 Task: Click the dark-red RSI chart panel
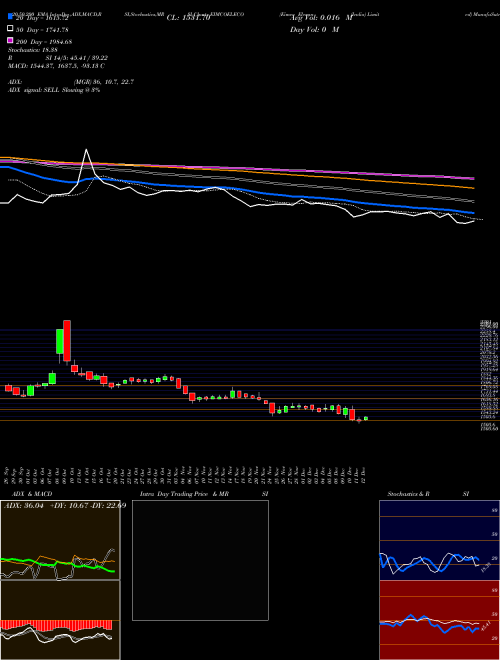point(439,620)
